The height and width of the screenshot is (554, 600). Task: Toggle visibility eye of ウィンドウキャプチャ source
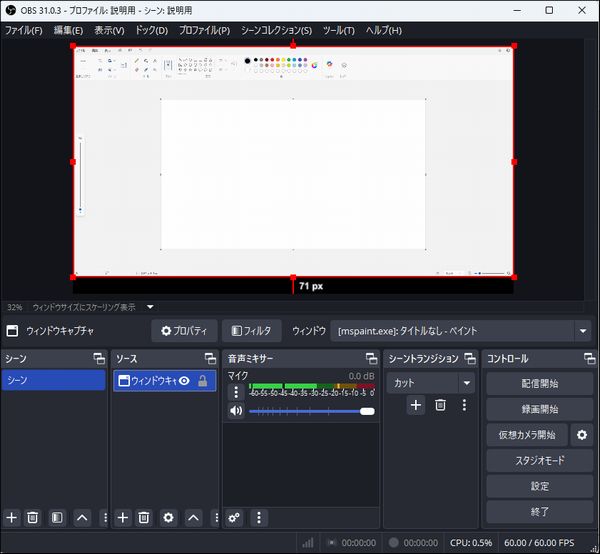coord(184,381)
